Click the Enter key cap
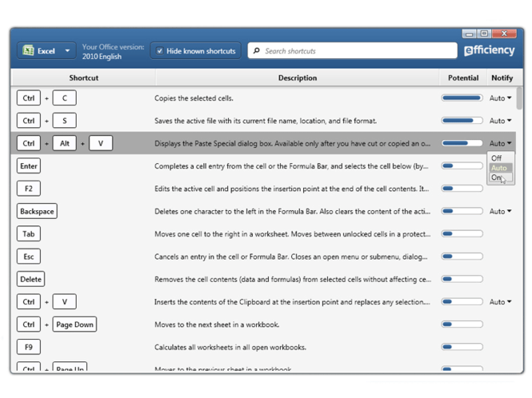Viewport: 532px width, 398px height. pos(29,166)
